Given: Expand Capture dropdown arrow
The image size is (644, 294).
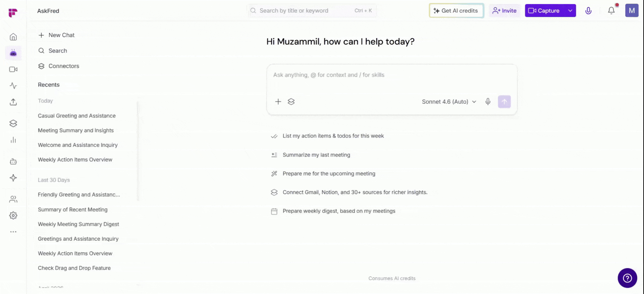Looking at the screenshot, I should (570, 11).
